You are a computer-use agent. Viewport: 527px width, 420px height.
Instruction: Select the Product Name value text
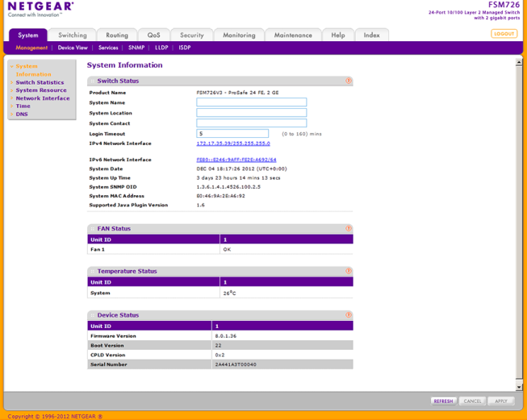point(237,93)
